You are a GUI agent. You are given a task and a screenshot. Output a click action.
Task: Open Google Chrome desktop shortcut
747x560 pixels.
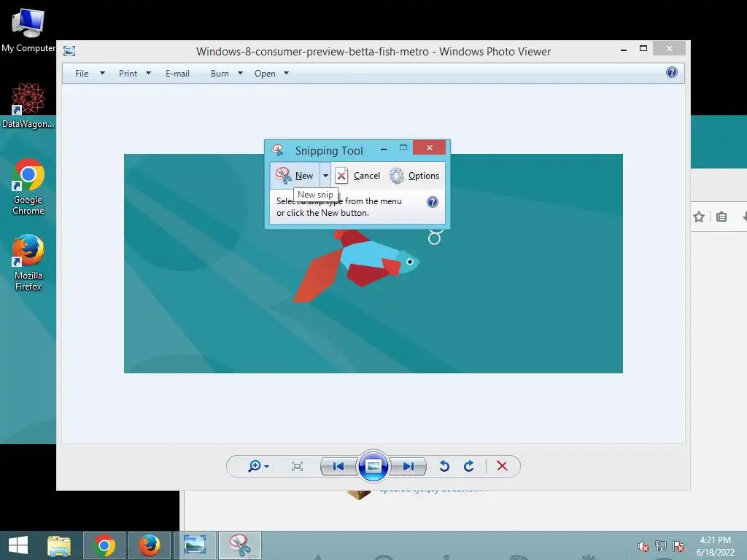coord(28,187)
